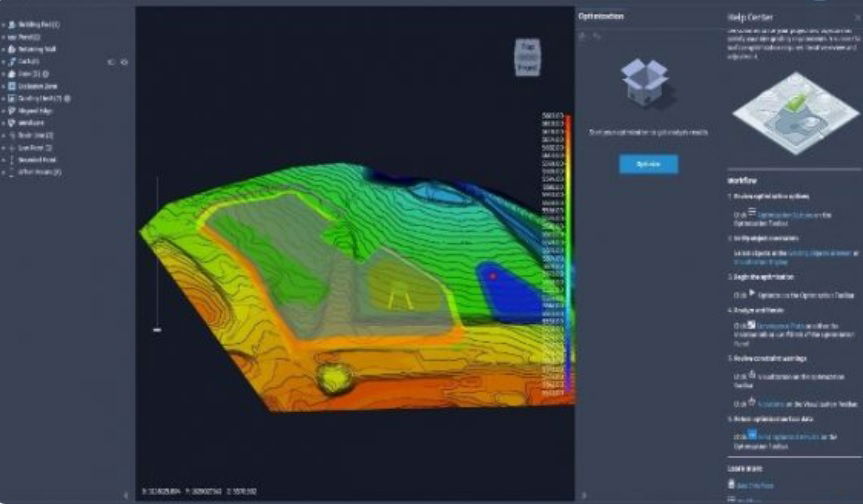Select the Zone (3) row icon
Viewport: 863px width, 504px height.
pyautogui.click(x=12, y=74)
